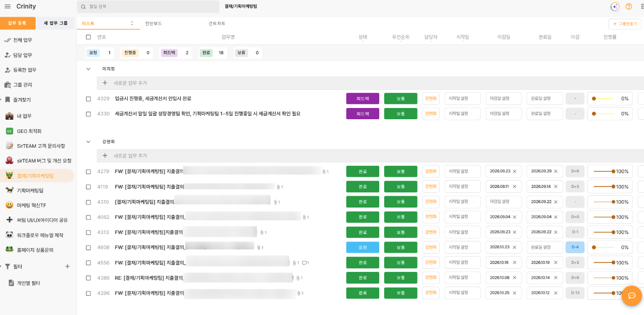
Task: Filter by the 완료 status chip
Action: 206,52
